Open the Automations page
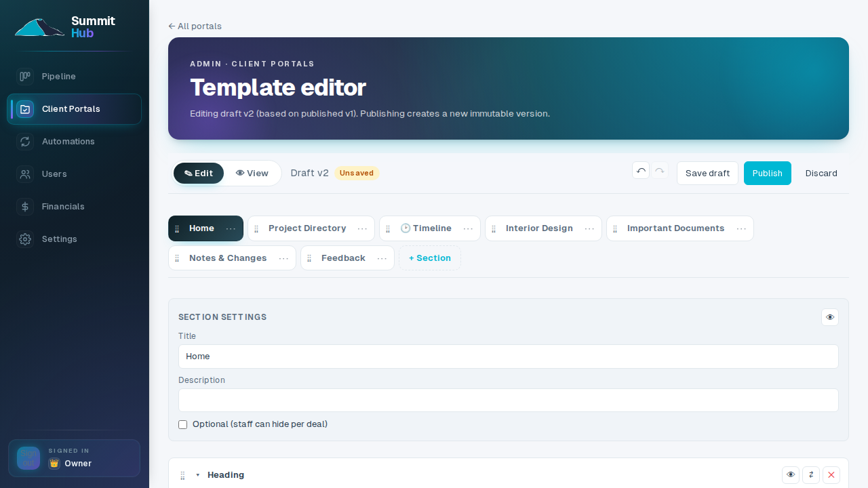 (x=74, y=142)
